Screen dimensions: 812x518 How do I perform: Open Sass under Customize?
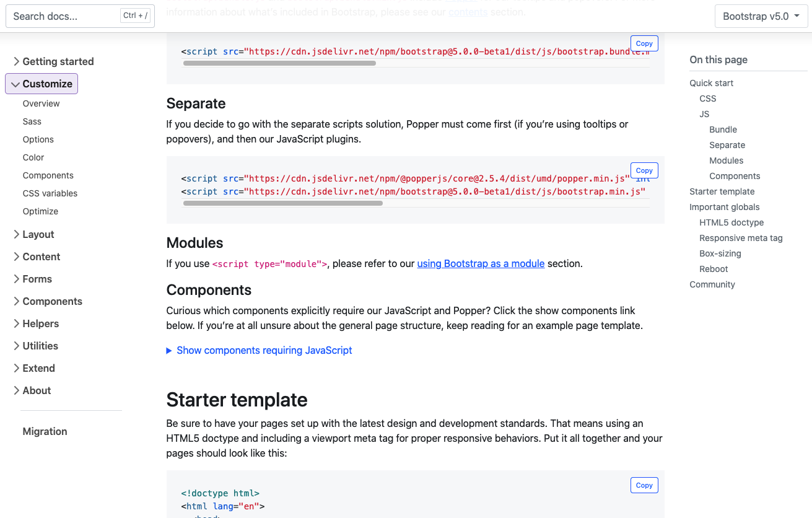tap(32, 121)
